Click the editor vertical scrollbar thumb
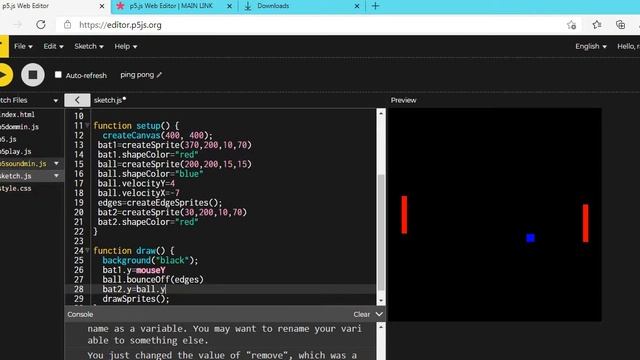Screen dimensions: 640x360 [x=380, y=232]
